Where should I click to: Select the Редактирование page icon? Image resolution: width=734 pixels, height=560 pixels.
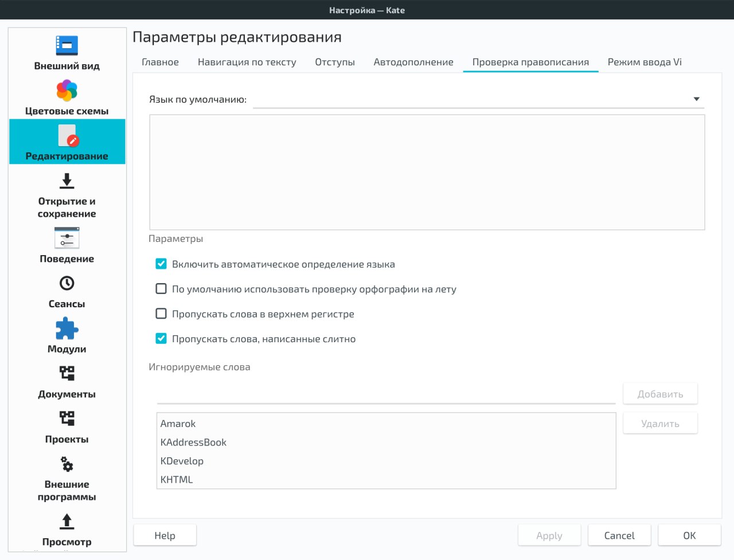[x=68, y=136]
